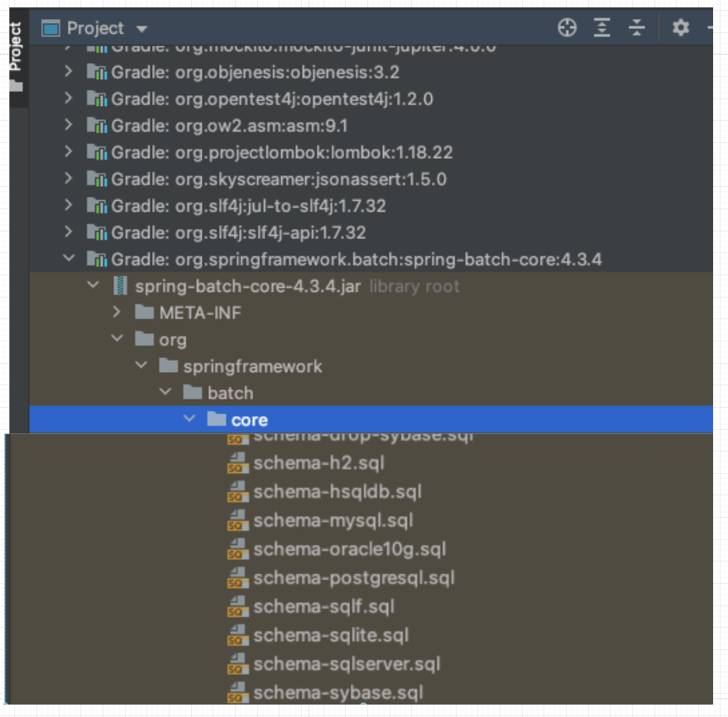
Task: Expand Gradle org.projectlombok:lombok:1.18.22 node
Action: pyautogui.click(x=68, y=151)
